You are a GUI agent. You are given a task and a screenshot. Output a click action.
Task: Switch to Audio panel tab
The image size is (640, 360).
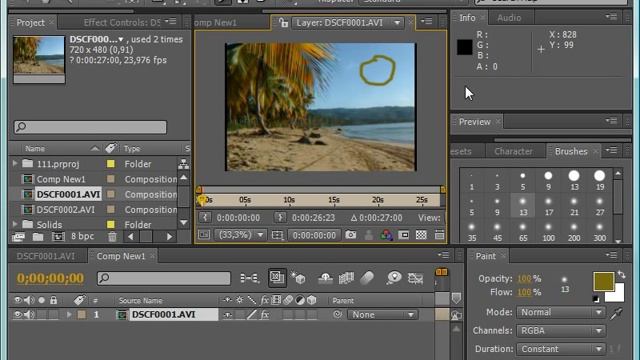[509, 18]
